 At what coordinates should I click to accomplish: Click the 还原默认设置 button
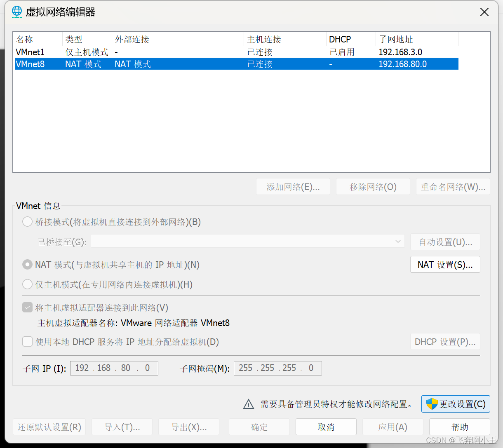[x=49, y=427]
